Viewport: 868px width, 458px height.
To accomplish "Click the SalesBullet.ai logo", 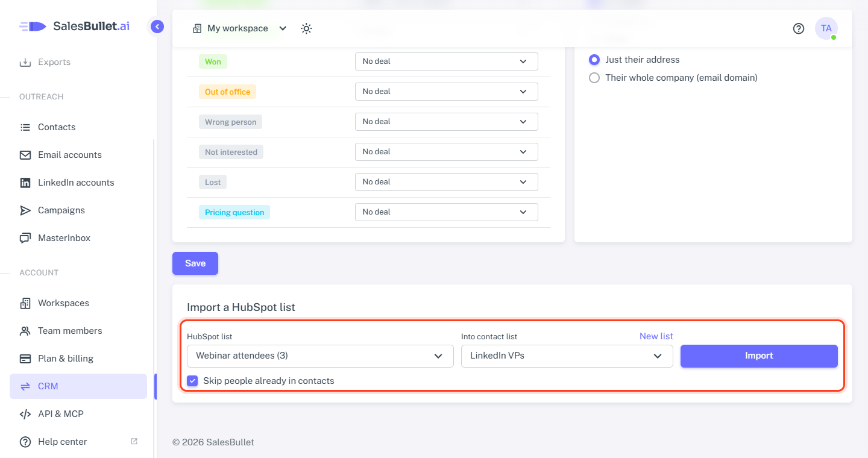I will 74,27.
